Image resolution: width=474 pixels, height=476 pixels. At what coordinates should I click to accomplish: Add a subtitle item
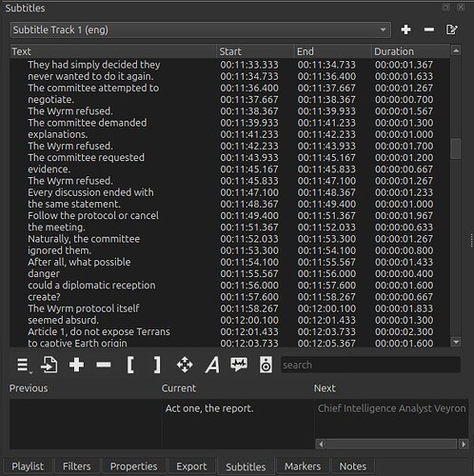[77, 365]
